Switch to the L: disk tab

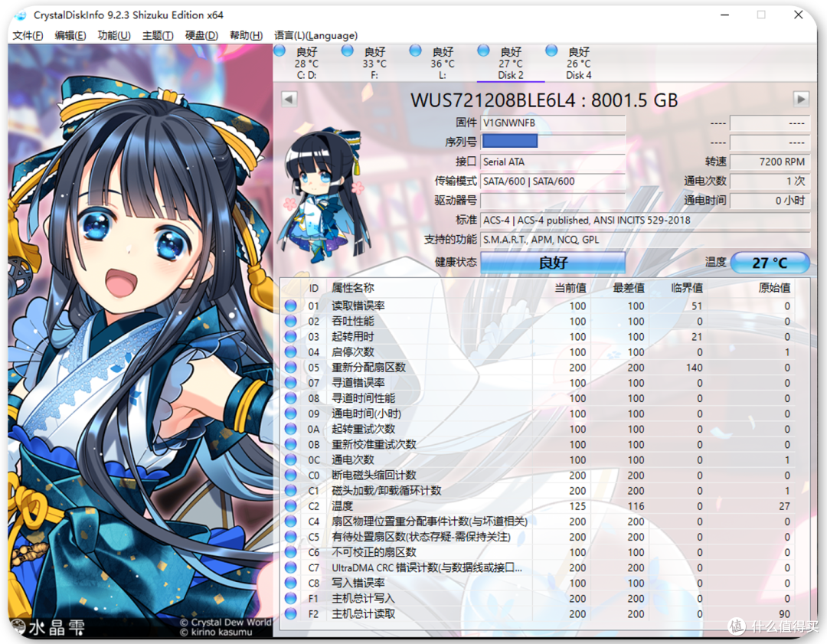pyautogui.click(x=443, y=63)
